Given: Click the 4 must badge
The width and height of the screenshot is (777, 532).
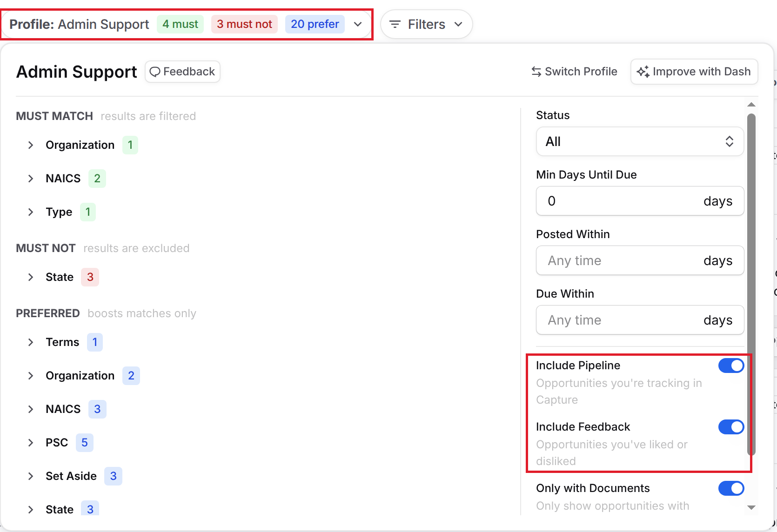Looking at the screenshot, I should [180, 24].
